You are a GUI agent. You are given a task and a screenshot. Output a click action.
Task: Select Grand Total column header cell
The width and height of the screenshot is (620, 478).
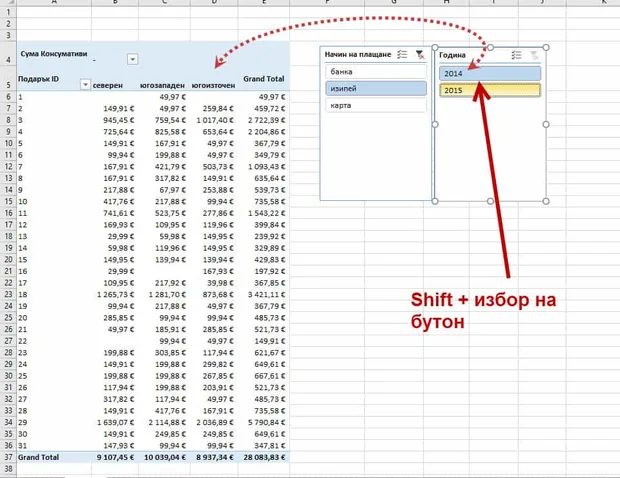264,79
